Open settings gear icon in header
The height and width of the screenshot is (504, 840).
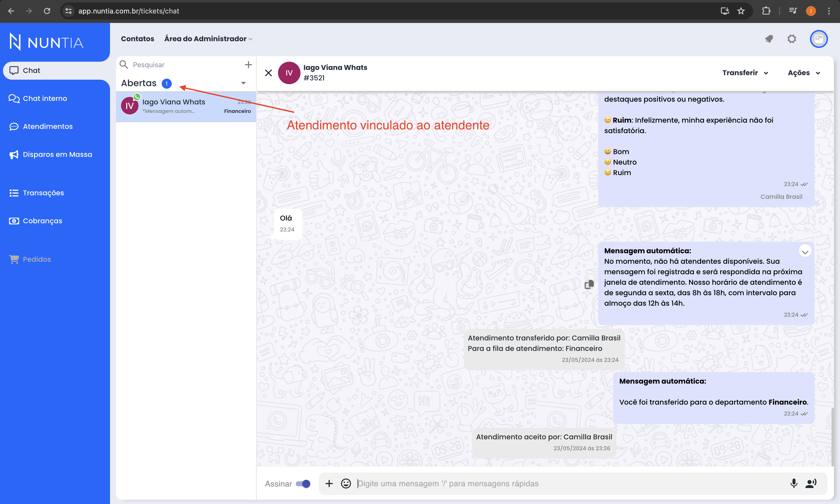tap(792, 39)
